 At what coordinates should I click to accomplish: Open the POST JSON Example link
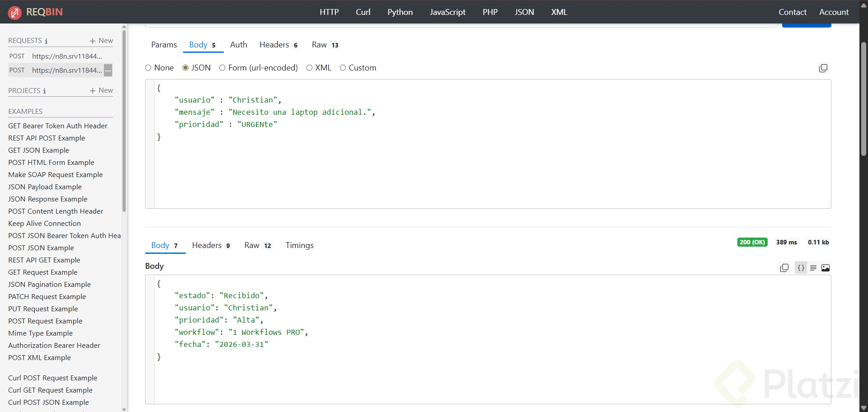coord(41,248)
